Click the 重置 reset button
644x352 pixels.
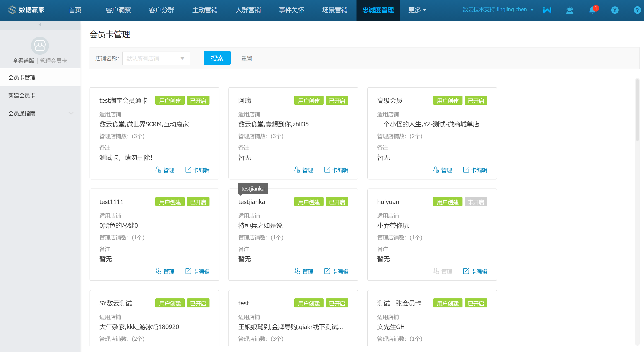247,58
